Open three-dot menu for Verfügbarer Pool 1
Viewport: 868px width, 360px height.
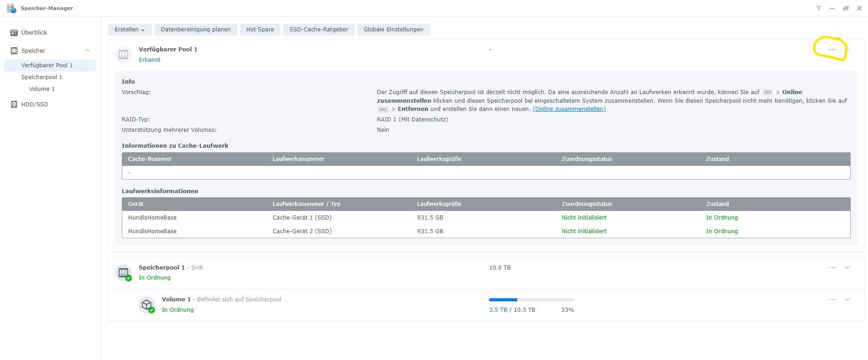point(832,50)
